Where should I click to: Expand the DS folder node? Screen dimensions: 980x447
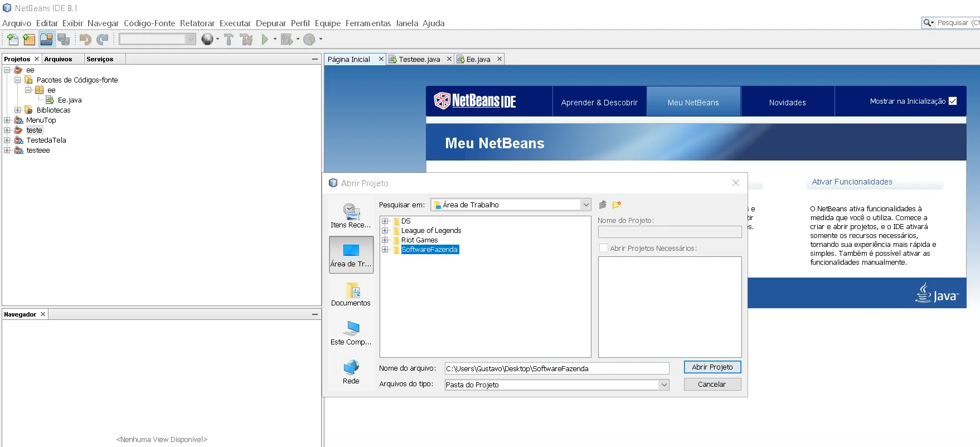click(385, 221)
